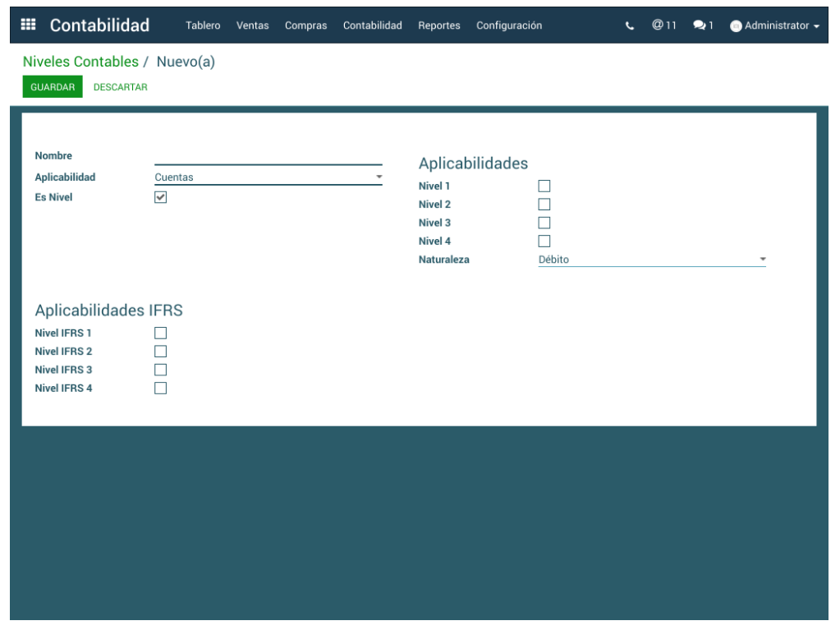The width and height of the screenshot is (840, 630).
Task: Enable the Nivel 1 checkbox
Action: (x=544, y=186)
